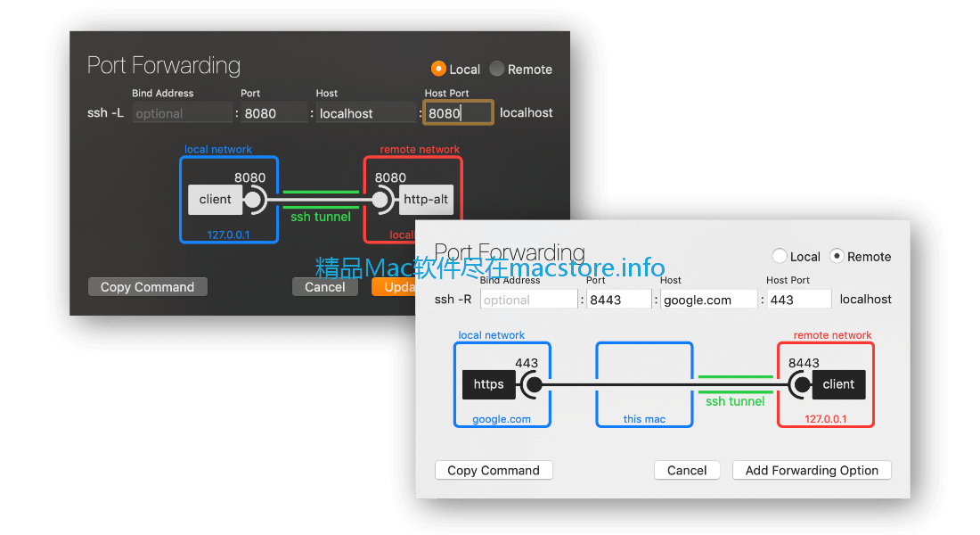Click port connector circle beside dark client box
Screen dimensions: 980x535
tap(253, 201)
